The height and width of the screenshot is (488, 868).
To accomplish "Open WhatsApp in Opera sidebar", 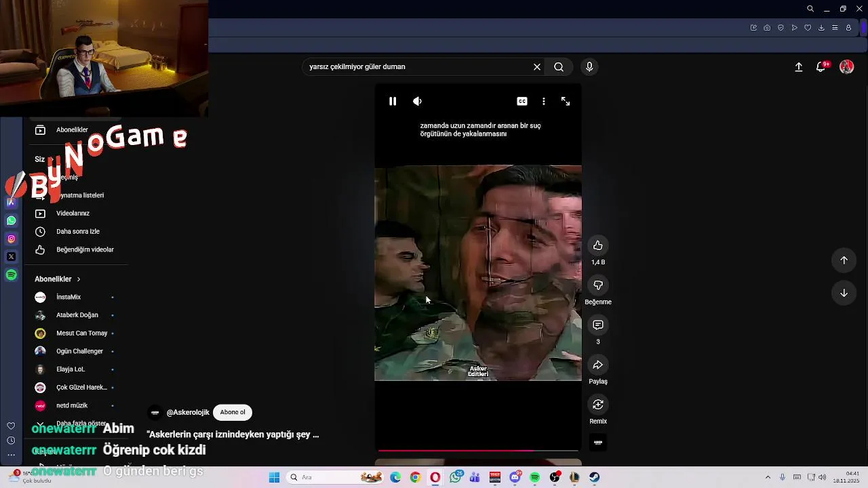I will pos(12,220).
